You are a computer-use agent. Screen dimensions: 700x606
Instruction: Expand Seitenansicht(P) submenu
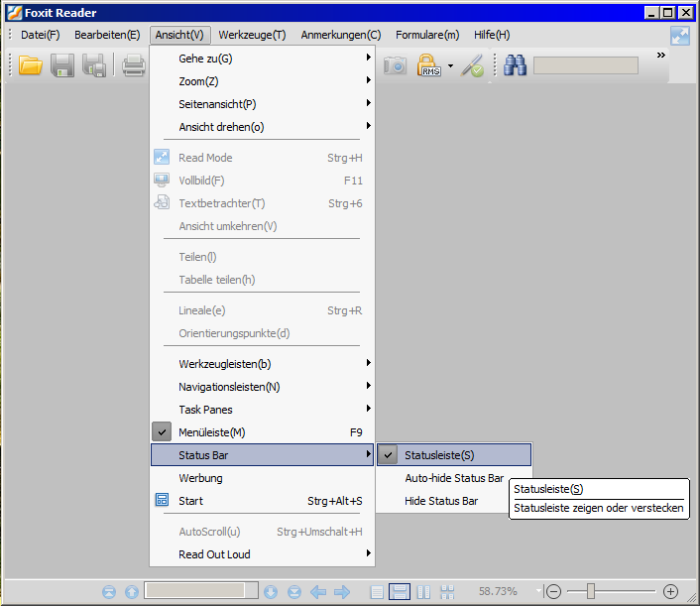tap(262, 104)
